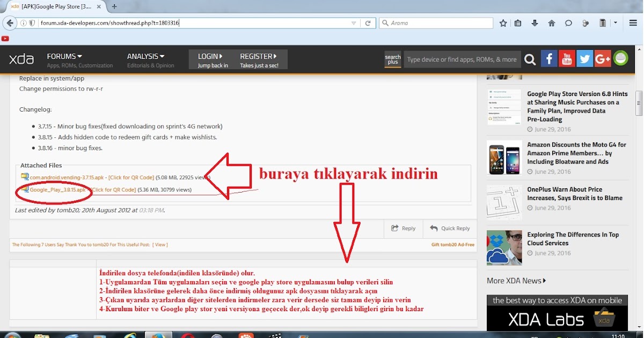
Task: Click OnePlus article thumbnail
Action: tap(504, 202)
